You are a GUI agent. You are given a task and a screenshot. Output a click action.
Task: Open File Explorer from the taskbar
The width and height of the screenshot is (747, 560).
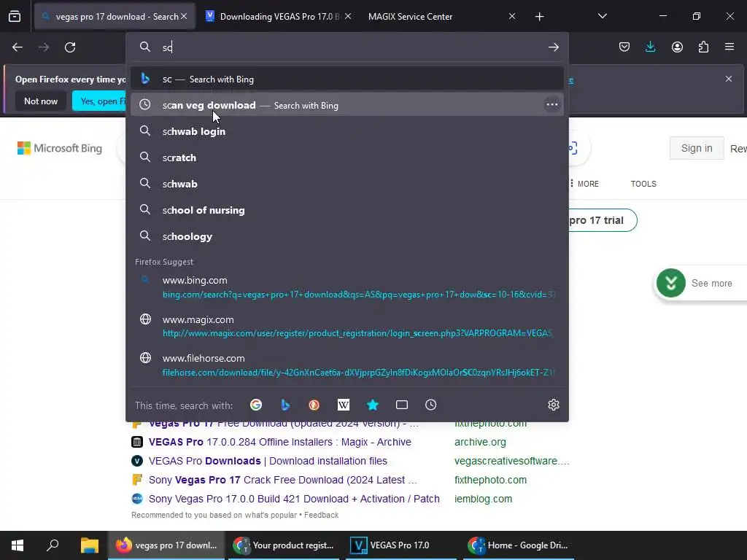pos(89,545)
